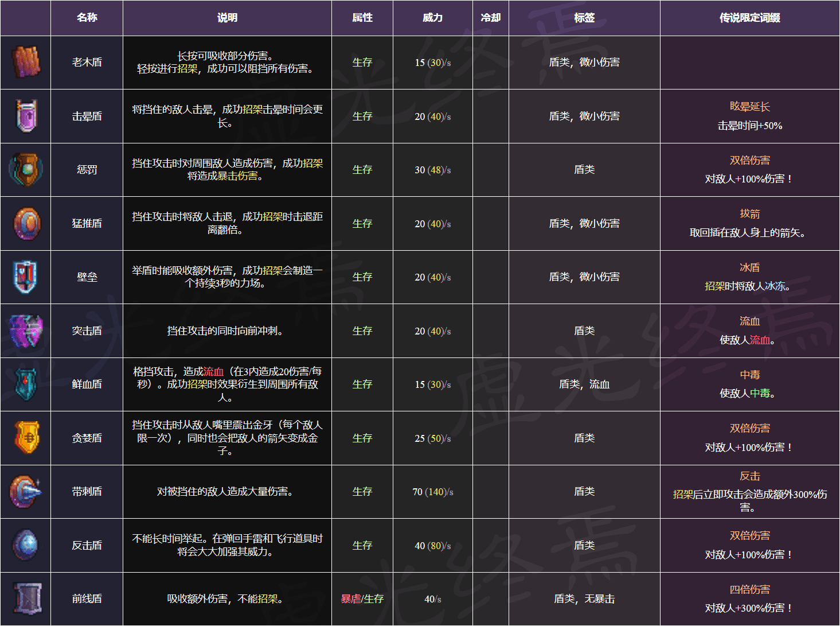Click the power value 40 (80)/s
Screen dimensions: 840x626
click(x=433, y=546)
